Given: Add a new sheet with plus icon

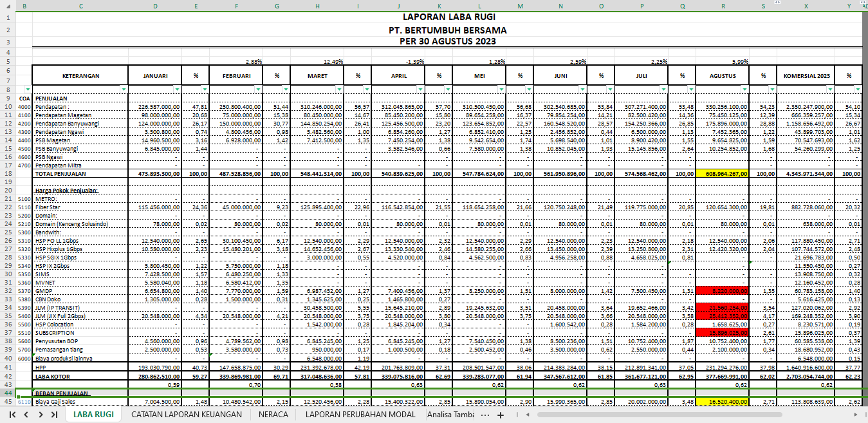Looking at the screenshot, I should click(501, 415).
